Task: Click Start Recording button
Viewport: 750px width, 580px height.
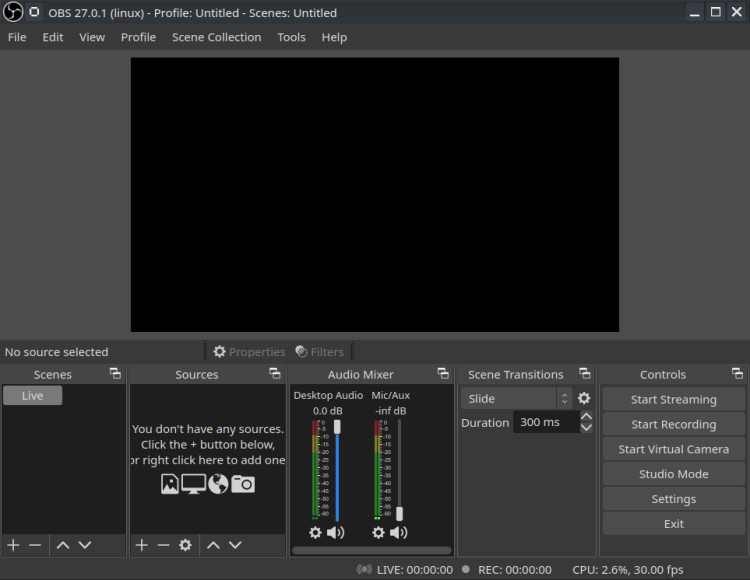Action: [x=673, y=424]
